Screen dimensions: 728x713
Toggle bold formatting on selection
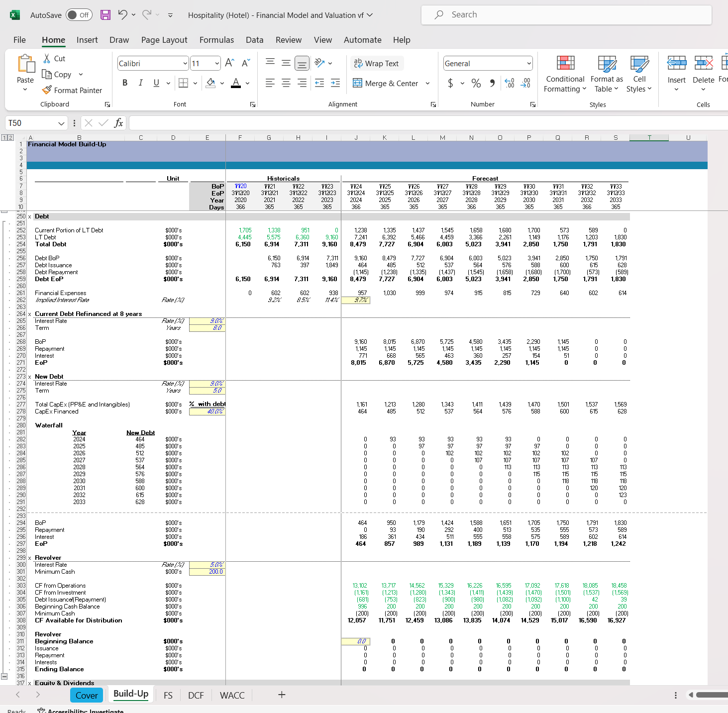point(125,83)
